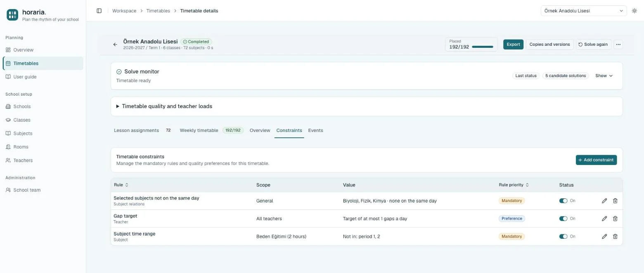This screenshot has width=644, height=273.
Task: Click the horaria logo icon
Action: point(12,15)
